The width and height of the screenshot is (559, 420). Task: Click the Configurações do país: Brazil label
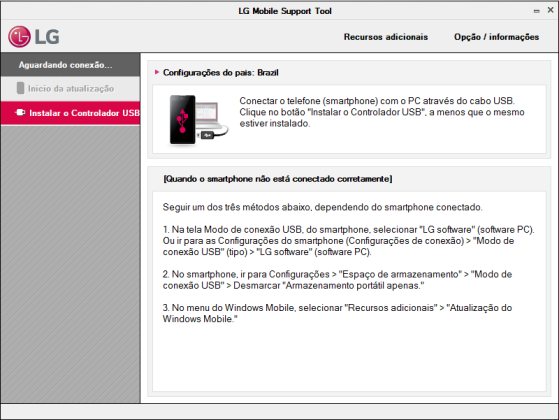tap(220, 72)
